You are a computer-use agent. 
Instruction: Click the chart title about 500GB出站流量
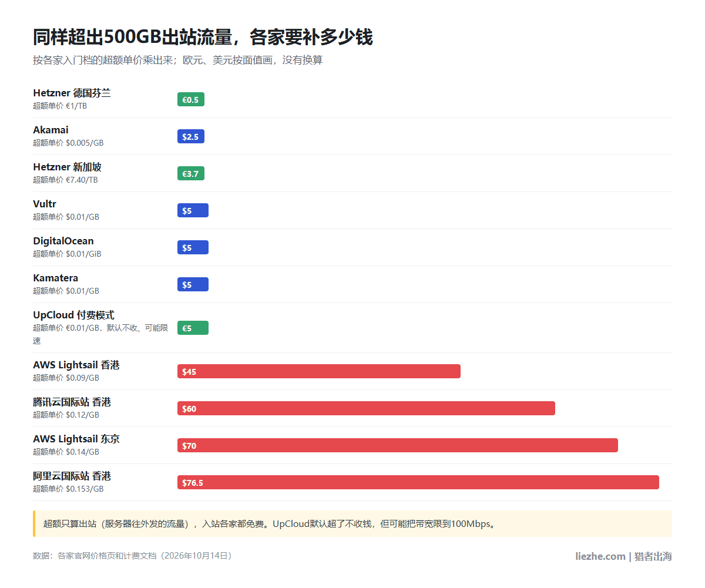(203, 37)
